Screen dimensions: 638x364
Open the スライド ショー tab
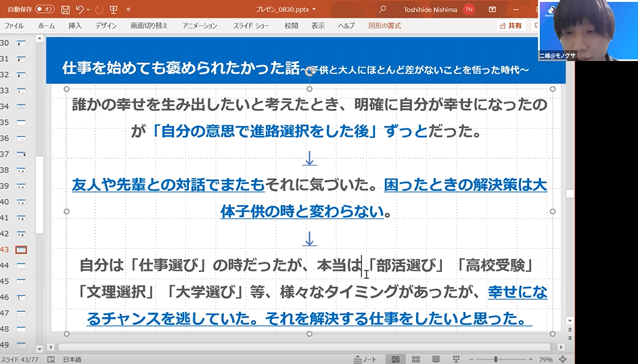pyautogui.click(x=251, y=26)
